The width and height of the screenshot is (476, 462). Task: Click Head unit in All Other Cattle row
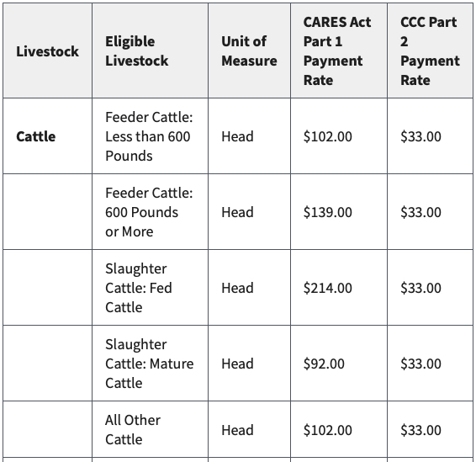coord(237,430)
